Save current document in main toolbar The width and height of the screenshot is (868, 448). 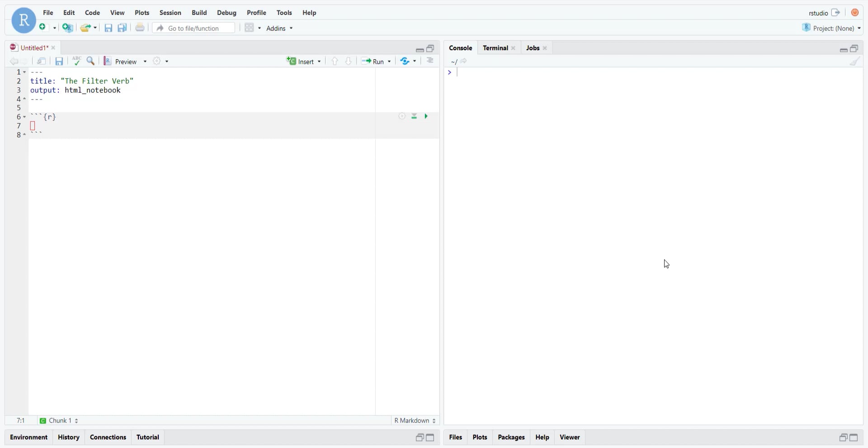pos(108,28)
